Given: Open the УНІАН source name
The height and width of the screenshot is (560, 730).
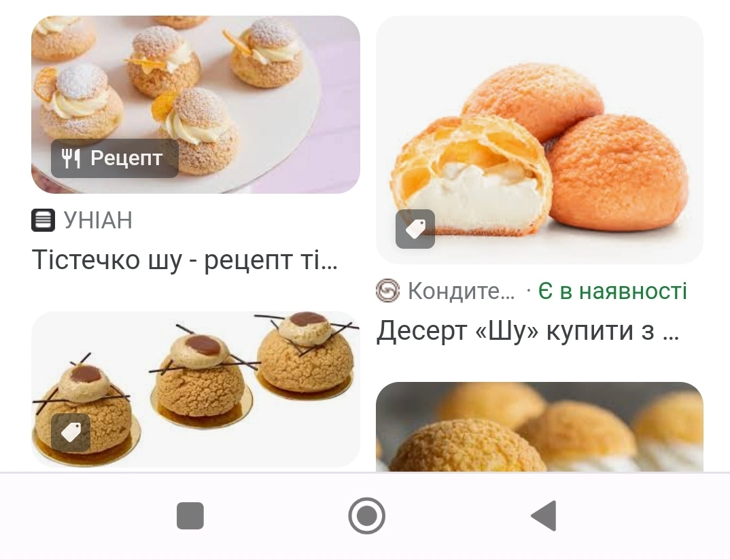Looking at the screenshot, I should pyautogui.click(x=99, y=220).
